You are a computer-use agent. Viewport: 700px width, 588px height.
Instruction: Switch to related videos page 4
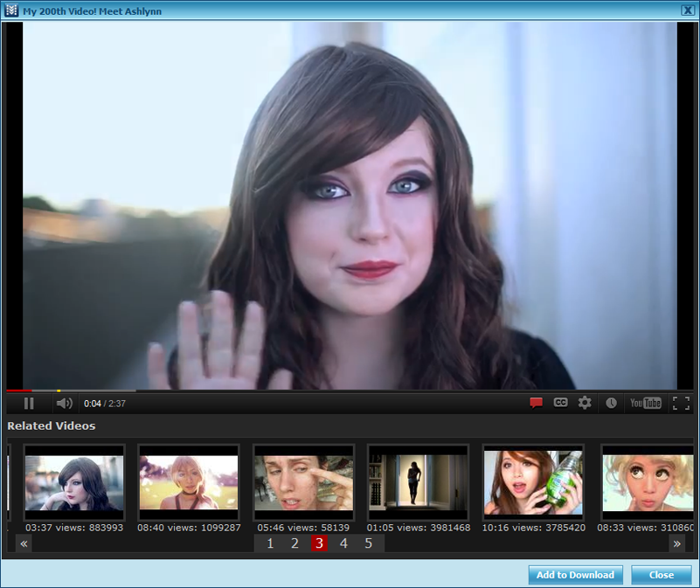(x=343, y=543)
